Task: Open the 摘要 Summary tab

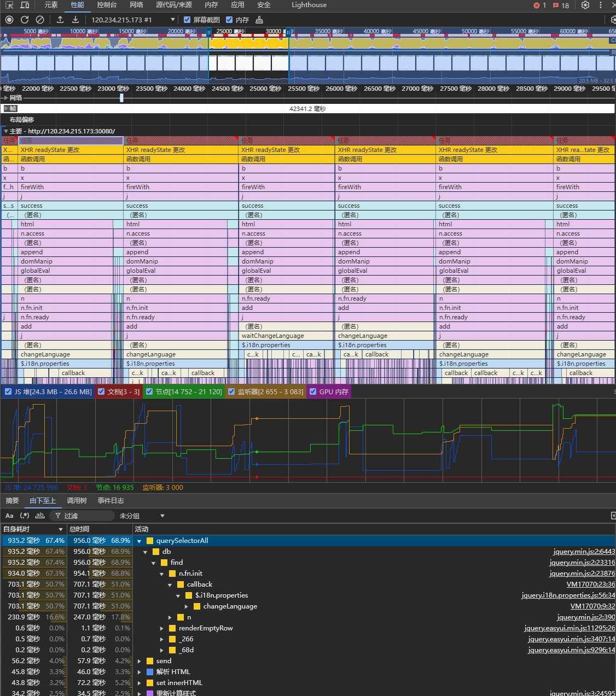Action: click(12, 501)
